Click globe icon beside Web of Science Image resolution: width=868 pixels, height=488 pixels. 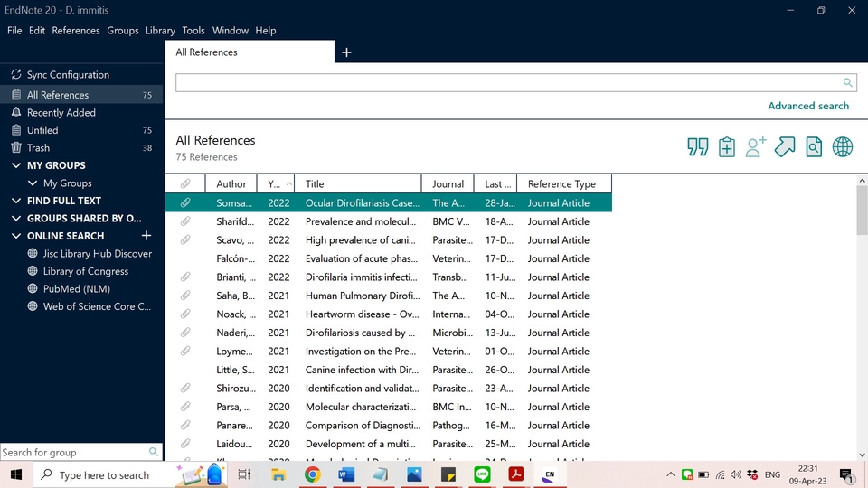(x=33, y=306)
